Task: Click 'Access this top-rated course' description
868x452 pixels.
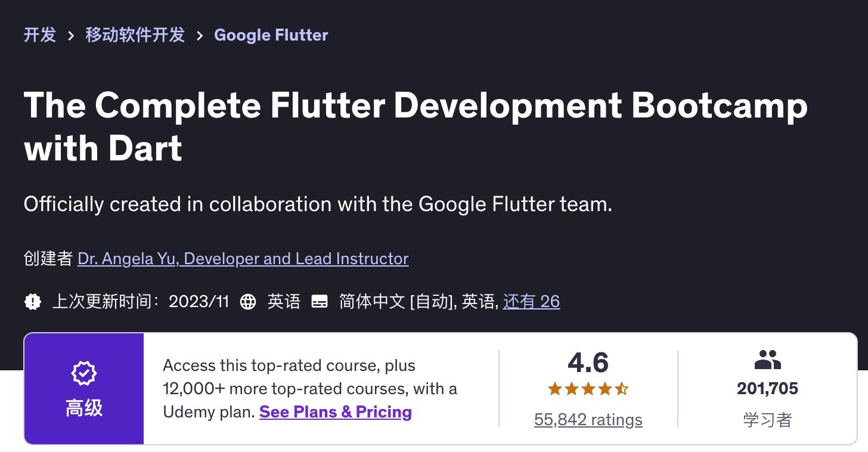Action: (x=310, y=389)
